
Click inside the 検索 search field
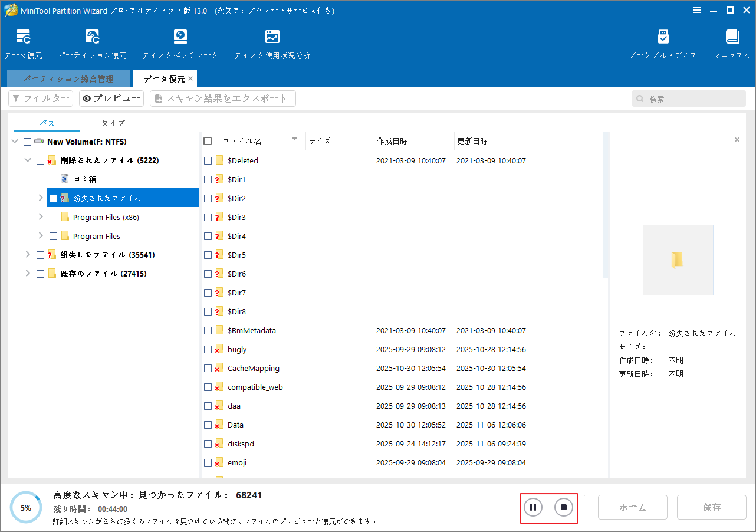[x=688, y=98]
